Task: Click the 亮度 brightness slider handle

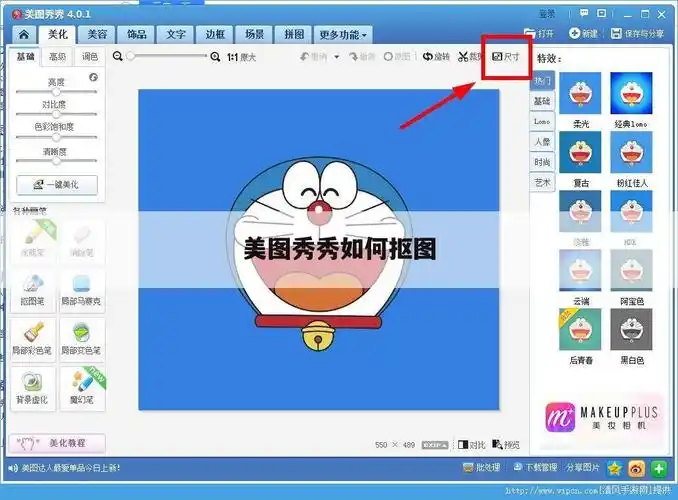Action: (56, 92)
